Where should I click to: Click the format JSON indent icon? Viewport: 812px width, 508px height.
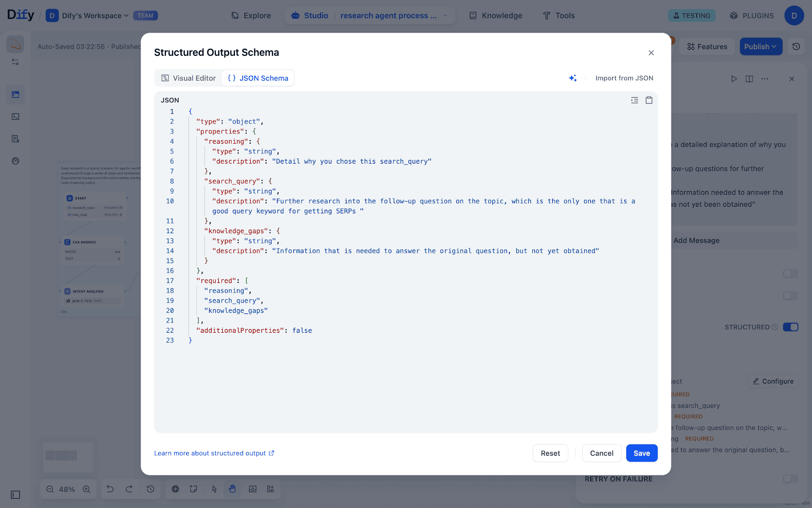634,100
